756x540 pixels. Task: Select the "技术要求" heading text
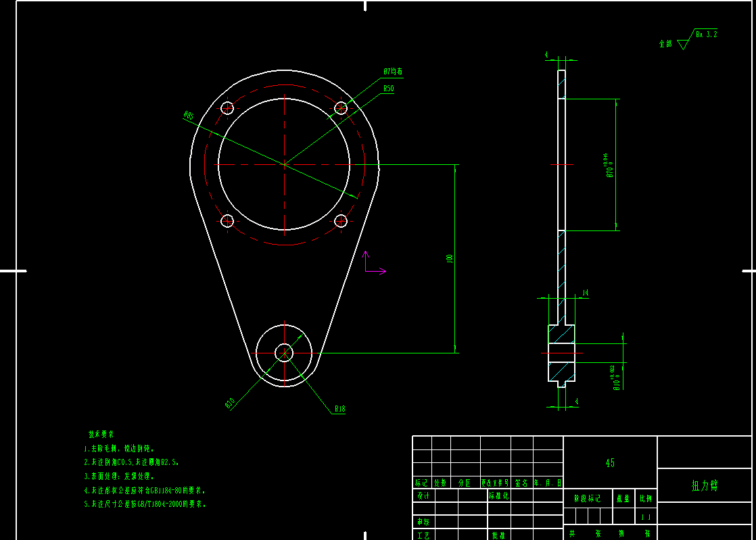pos(101,434)
